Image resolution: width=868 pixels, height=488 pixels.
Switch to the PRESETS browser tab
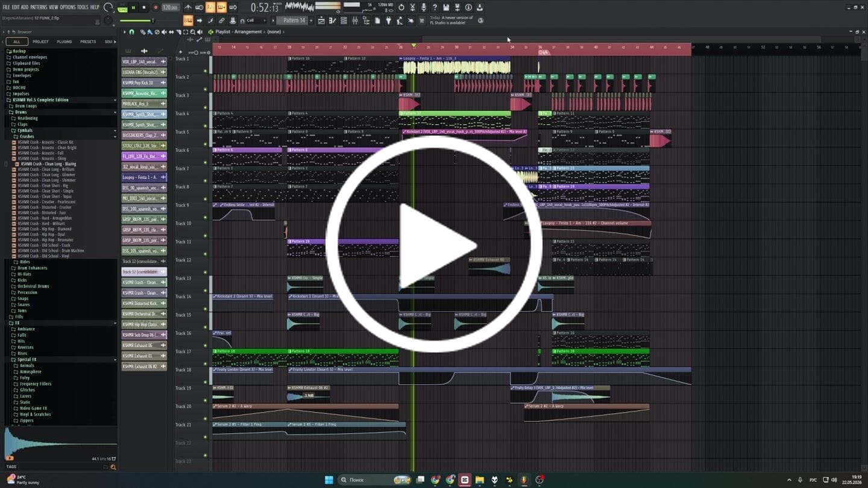[x=88, y=42]
